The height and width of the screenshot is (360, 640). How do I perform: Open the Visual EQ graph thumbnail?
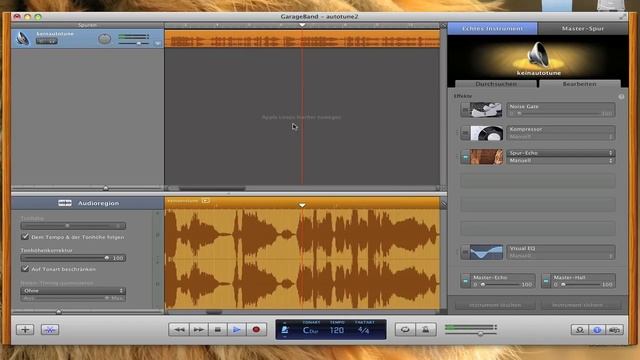point(486,252)
